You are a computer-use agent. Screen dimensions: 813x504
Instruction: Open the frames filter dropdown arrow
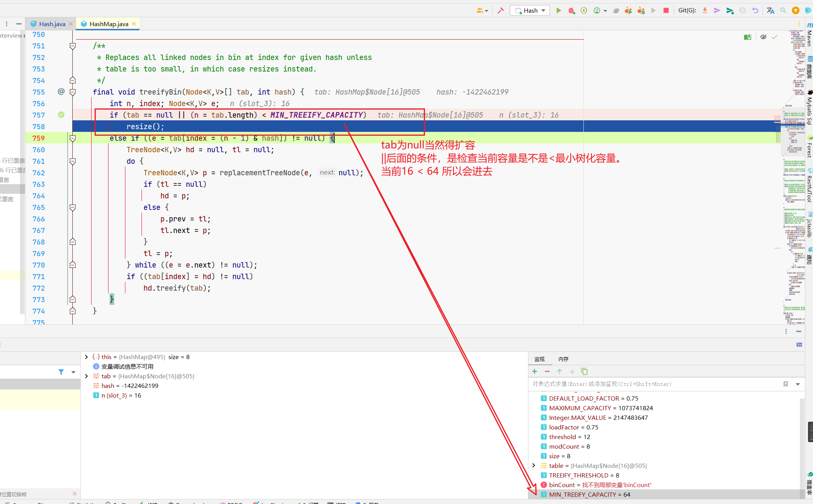(73, 372)
